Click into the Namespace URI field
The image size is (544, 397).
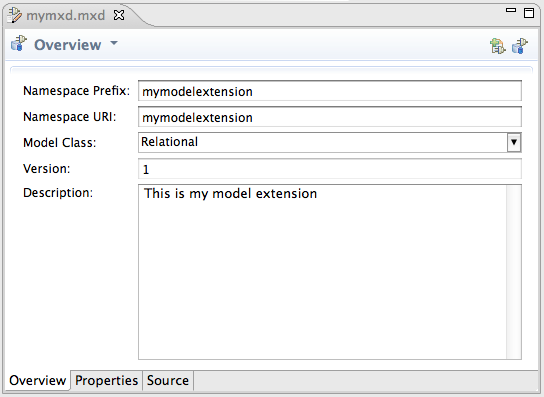(330, 117)
